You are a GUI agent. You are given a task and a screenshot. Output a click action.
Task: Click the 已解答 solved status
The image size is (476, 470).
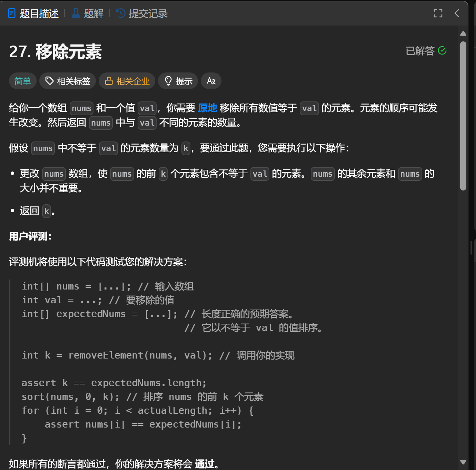[420, 51]
